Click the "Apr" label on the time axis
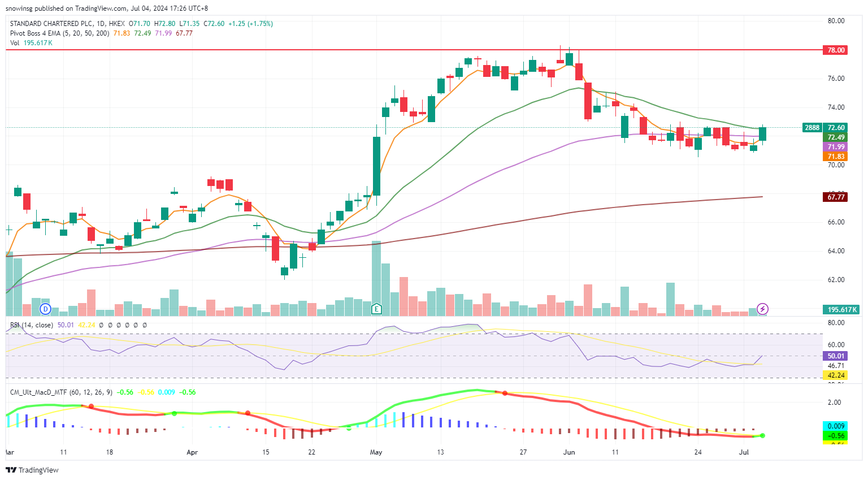 click(192, 452)
